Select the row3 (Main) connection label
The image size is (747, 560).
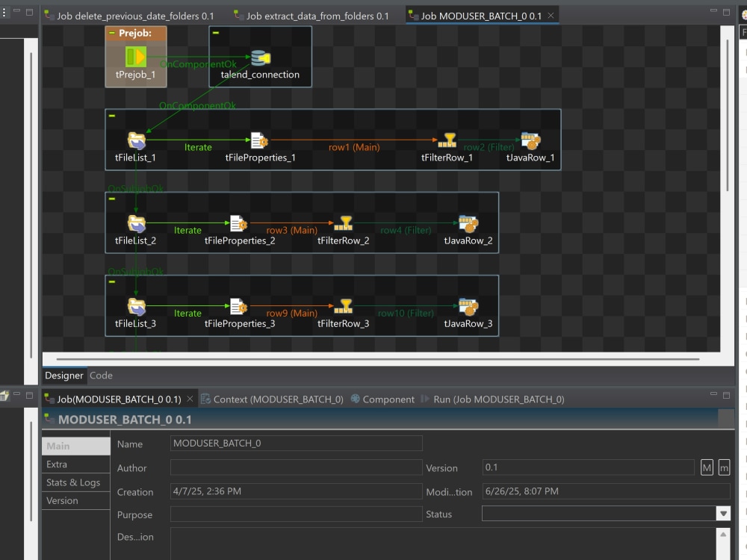291,230
